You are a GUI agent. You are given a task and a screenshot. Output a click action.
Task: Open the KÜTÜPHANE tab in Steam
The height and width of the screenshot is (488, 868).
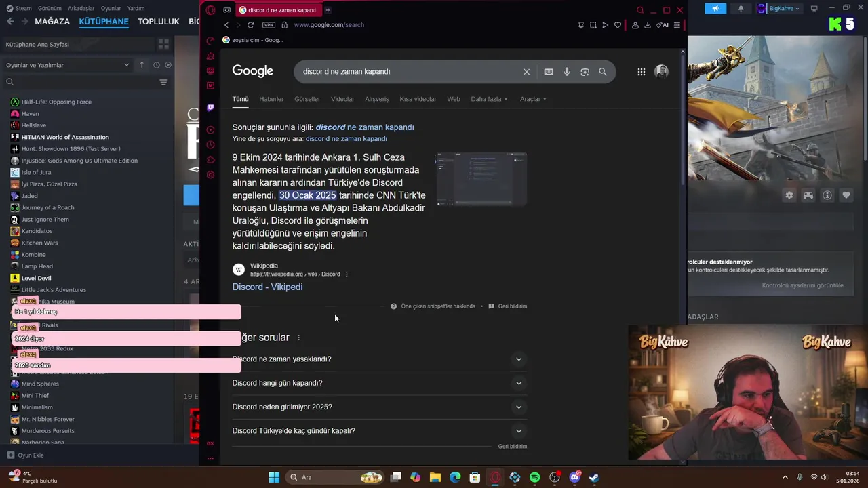click(104, 22)
